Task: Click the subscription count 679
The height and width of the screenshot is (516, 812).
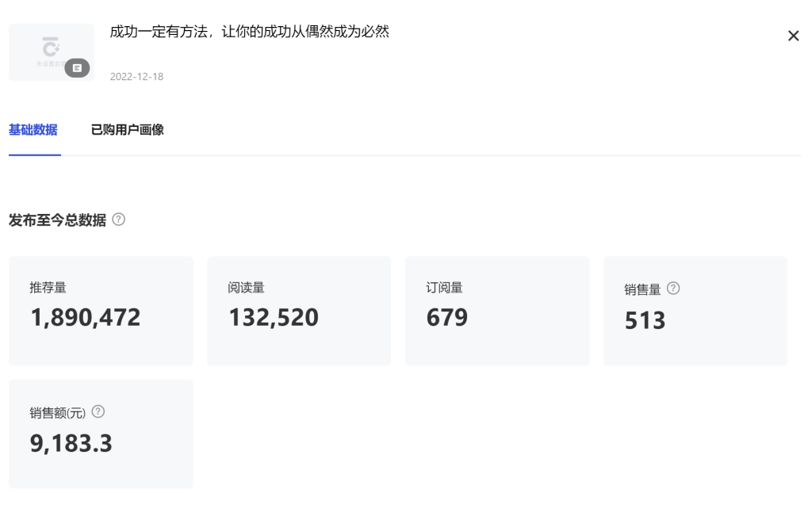Action: [x=446, y=317]
